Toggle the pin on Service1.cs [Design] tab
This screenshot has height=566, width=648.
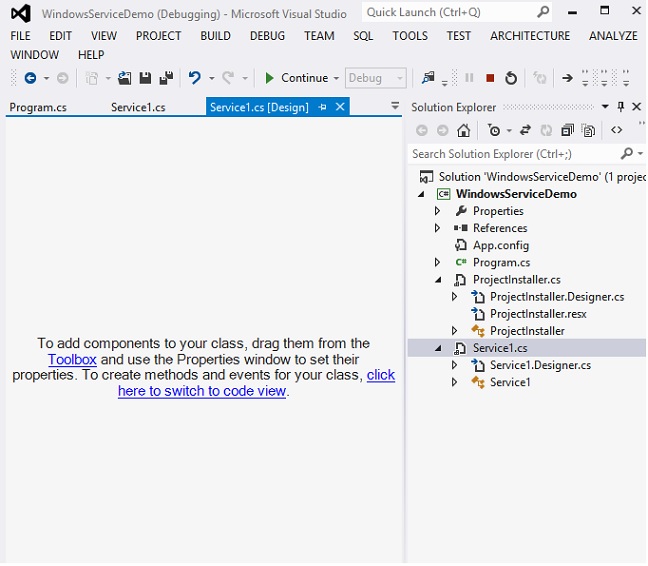(322, 107)
